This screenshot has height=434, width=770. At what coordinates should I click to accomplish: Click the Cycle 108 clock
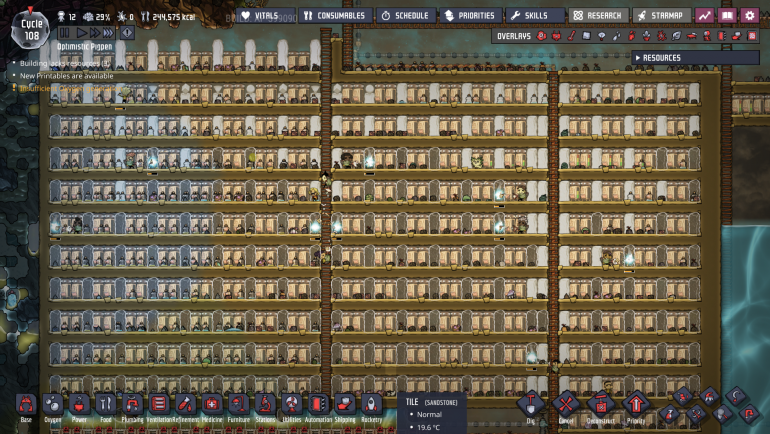(31, 30)
